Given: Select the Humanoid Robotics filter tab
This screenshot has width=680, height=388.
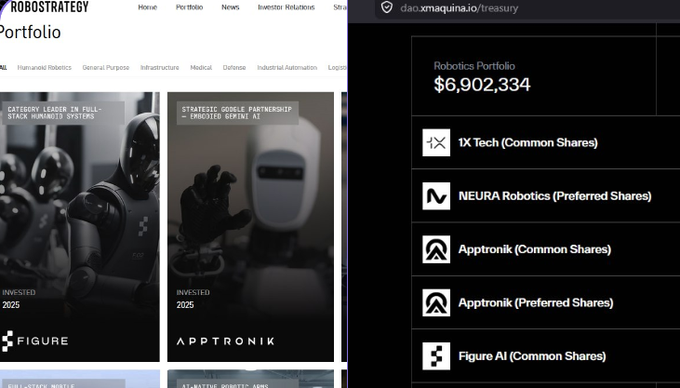Looking at the screenshot, I should click(x=44, y=68).
